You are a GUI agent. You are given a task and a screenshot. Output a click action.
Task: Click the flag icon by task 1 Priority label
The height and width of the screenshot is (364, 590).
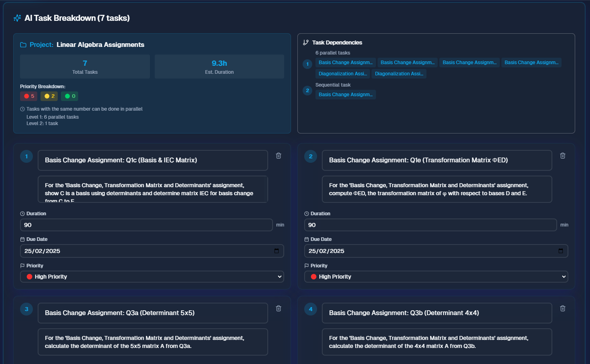(22, 266)
